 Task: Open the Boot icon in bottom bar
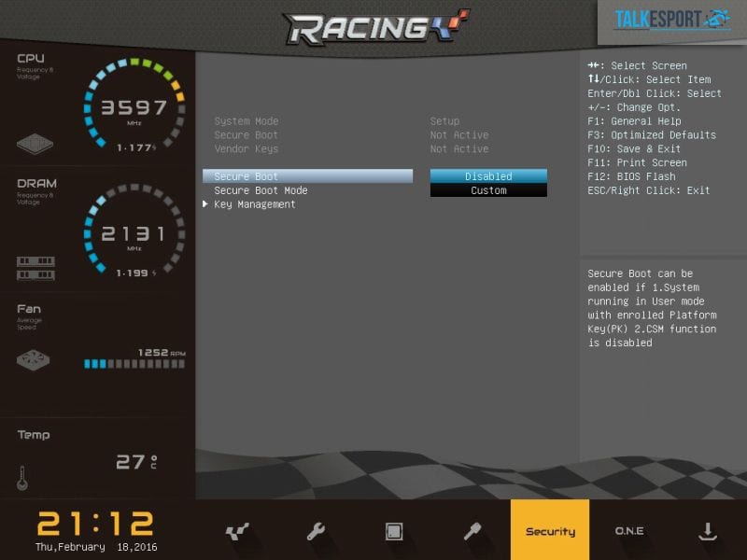(x=472, y=531)
